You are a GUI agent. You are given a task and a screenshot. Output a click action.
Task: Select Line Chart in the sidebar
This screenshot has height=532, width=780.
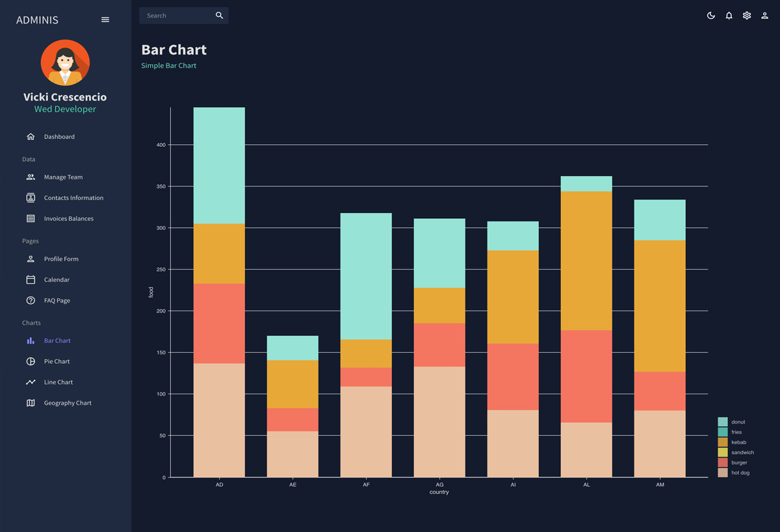point(58,382)
